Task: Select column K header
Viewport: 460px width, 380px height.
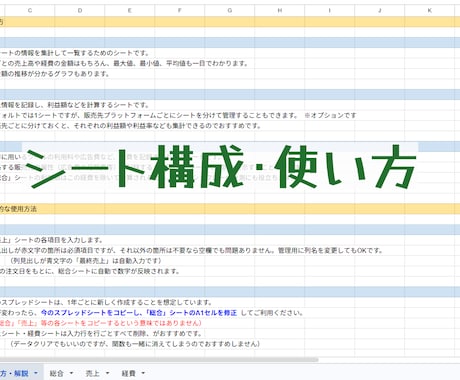Action: coord(430,10)
